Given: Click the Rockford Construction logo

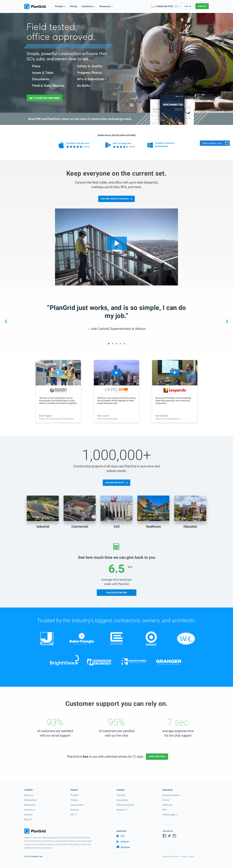Looking at the screenshot, I should click(134, 661).
